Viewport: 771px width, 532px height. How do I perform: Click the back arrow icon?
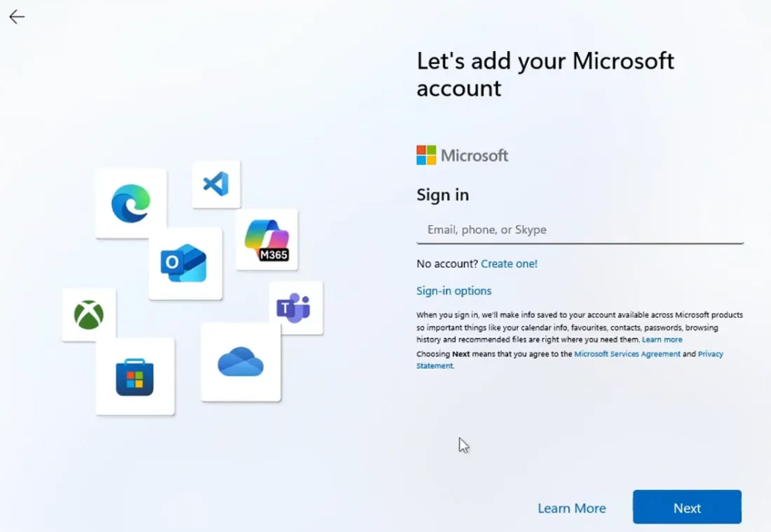(x=17, y=17)
